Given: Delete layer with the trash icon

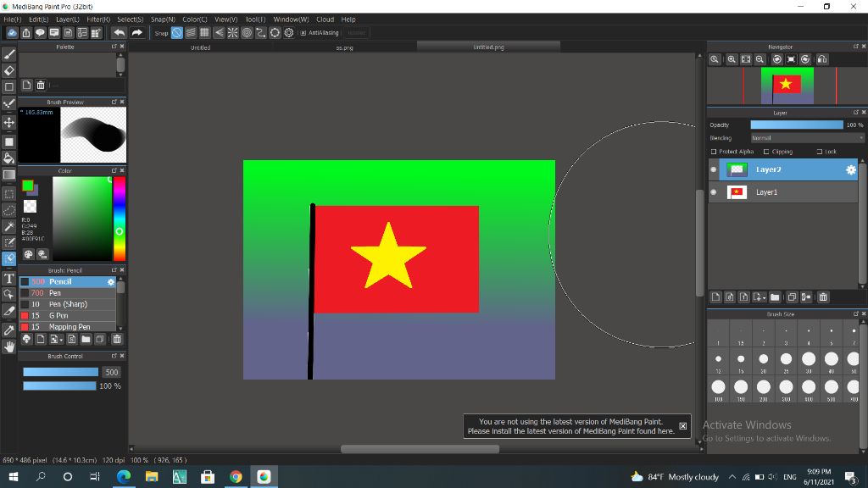Looking at the screenshot, I should (x=823, y=297).
